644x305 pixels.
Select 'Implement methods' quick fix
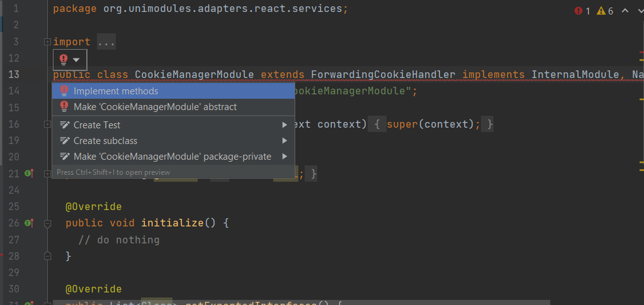click(x=173, y=91)
